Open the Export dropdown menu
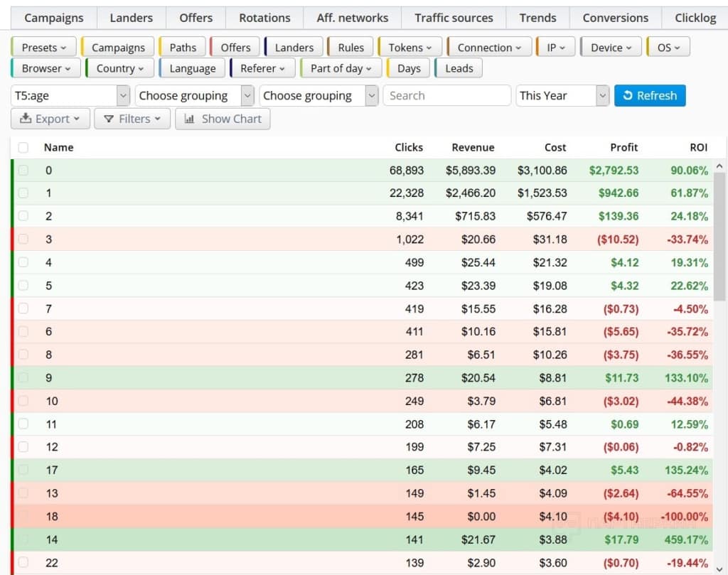This screenshot has height=575, width=728. (x=50, y=119)
